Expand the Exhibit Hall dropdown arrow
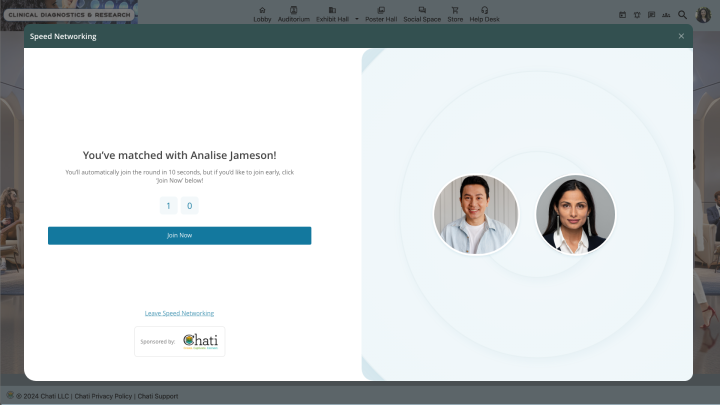The width and height of the screenshot is (720, 405). [357, 19]
